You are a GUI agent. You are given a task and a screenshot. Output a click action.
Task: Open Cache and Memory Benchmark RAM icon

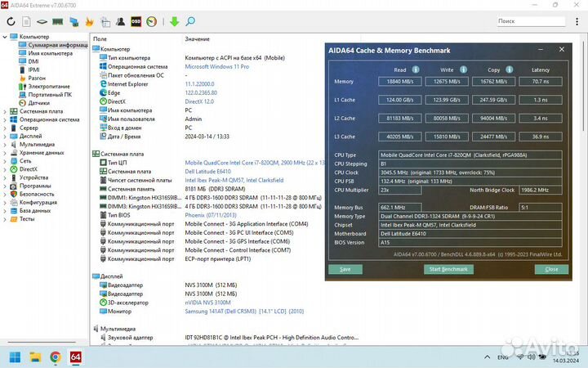[57, 22]
